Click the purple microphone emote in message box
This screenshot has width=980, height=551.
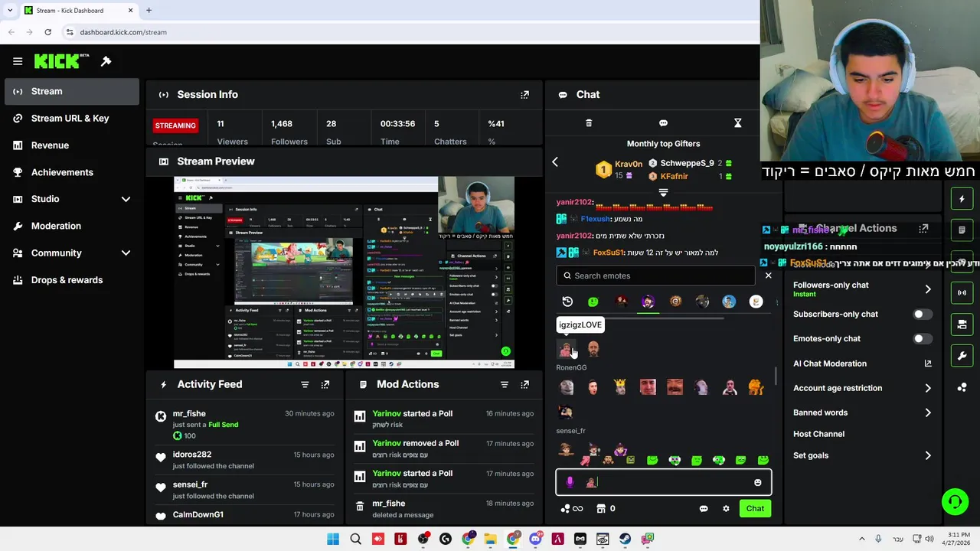point(570,482)
